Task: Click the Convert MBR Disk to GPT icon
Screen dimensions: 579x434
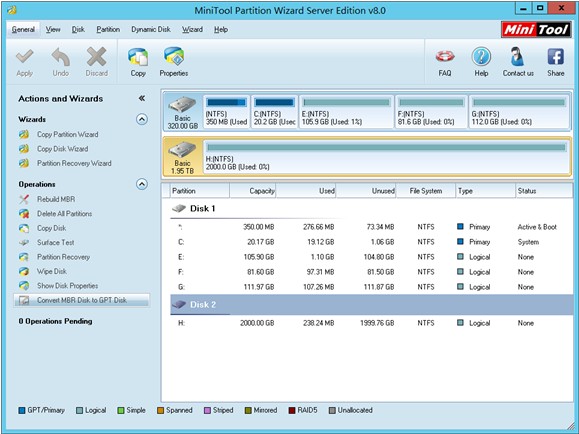Action: pyautogui.click(x=24, y=300)
